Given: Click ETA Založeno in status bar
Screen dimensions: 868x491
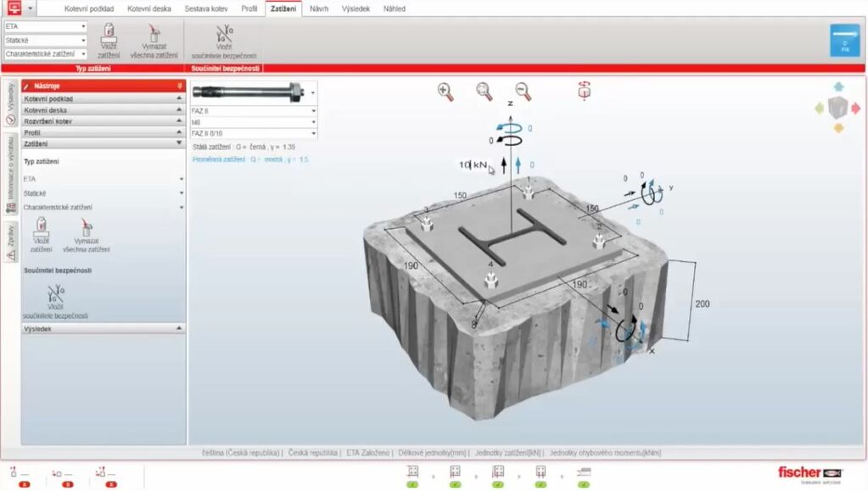Looking at the screenshot, I should tap(367, 453).
